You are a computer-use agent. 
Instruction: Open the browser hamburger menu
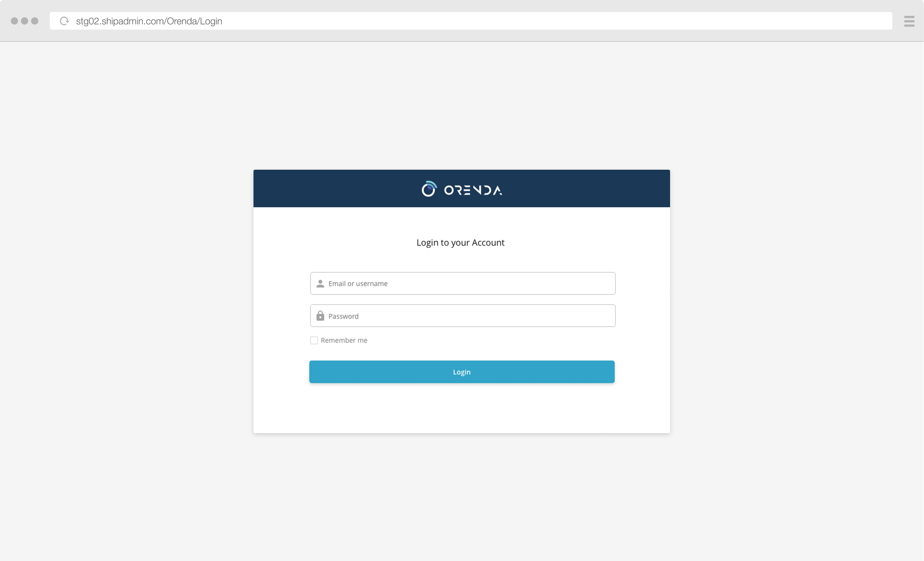(x=909, y=21)
